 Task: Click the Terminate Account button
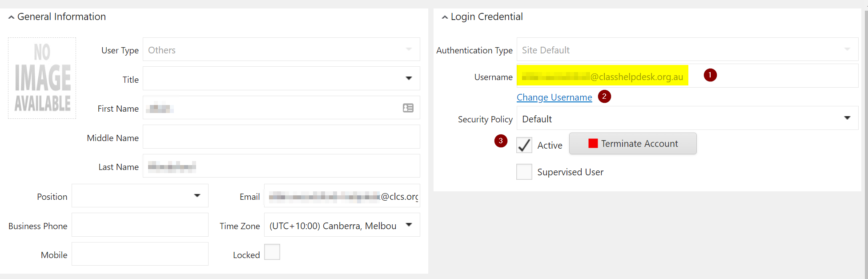tap(632, 143)
